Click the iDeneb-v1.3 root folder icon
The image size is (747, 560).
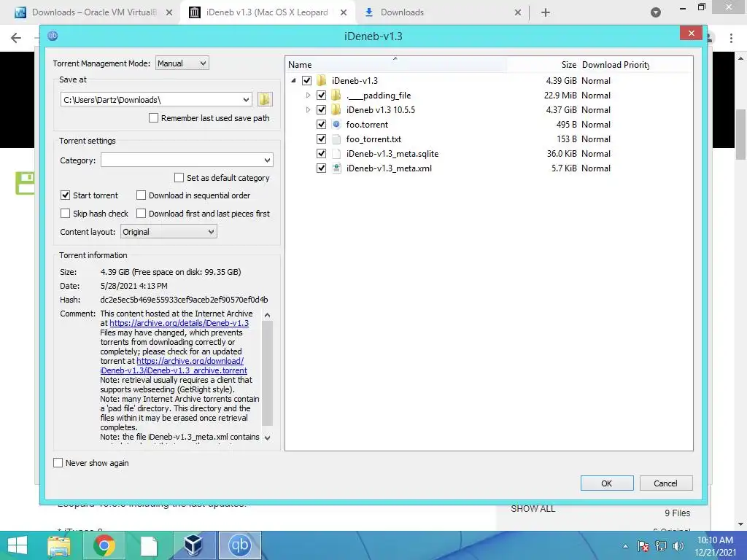pyautogui.click(x=322, y=80)
